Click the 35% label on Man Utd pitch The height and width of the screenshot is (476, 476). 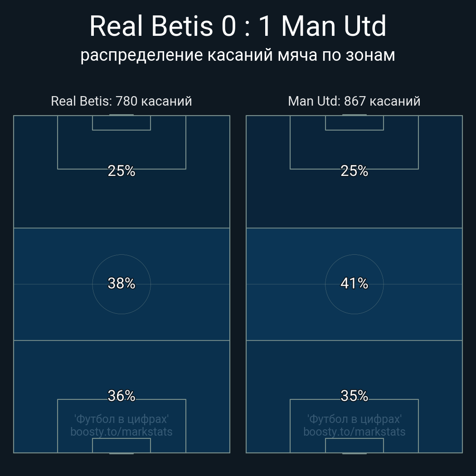[x=354, y=396]
